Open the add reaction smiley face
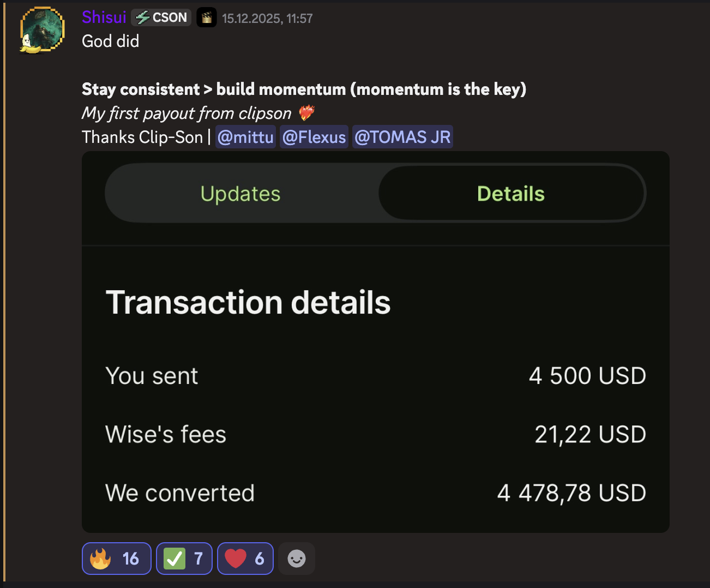This screenshot has height=588, width=710. click(x=296, y=558)
